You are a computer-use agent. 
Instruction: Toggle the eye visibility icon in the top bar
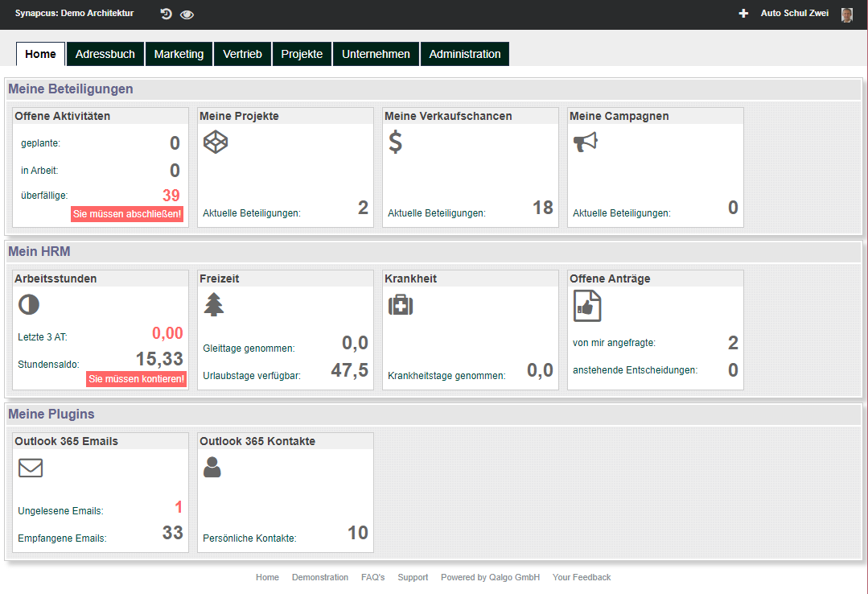click(187, 14)
